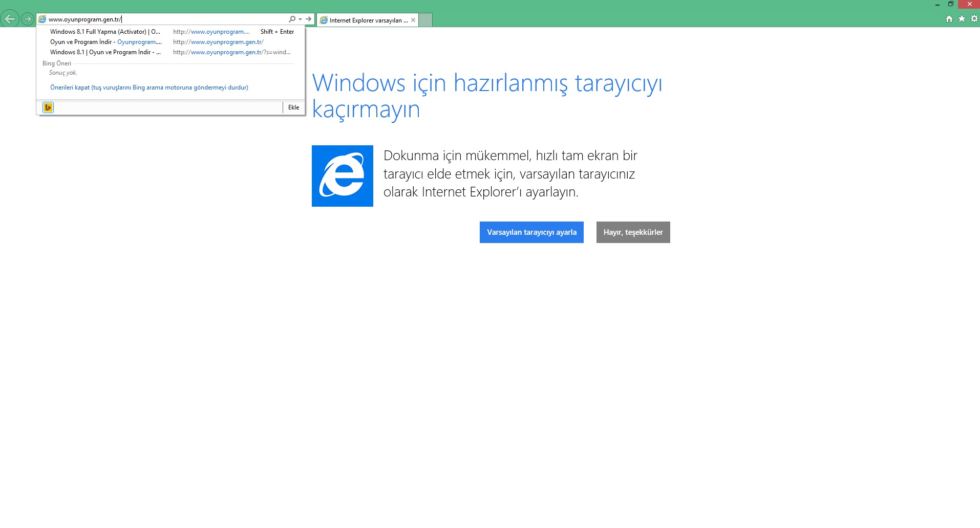Image resolution: width=980 pixels, height=528 pixels.
Task: Switch to the Internet Explorer varsayılan tab
Action: (368, 20)
